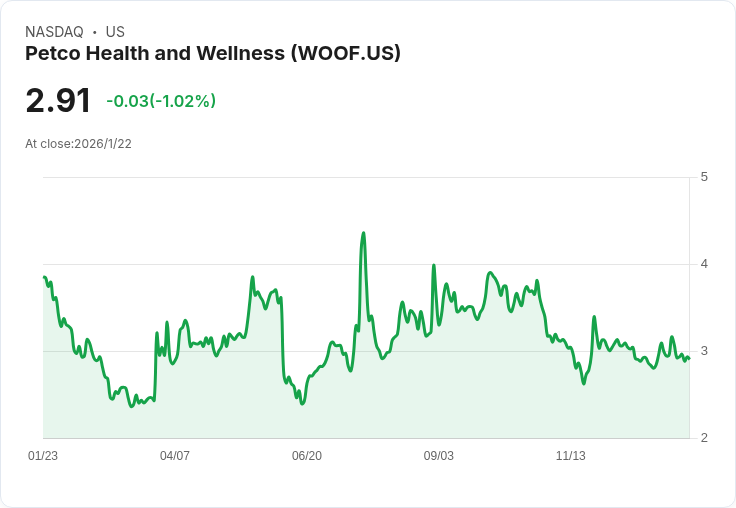
Task: Click the 04/07 date label on axis
Action: [175, 455]
